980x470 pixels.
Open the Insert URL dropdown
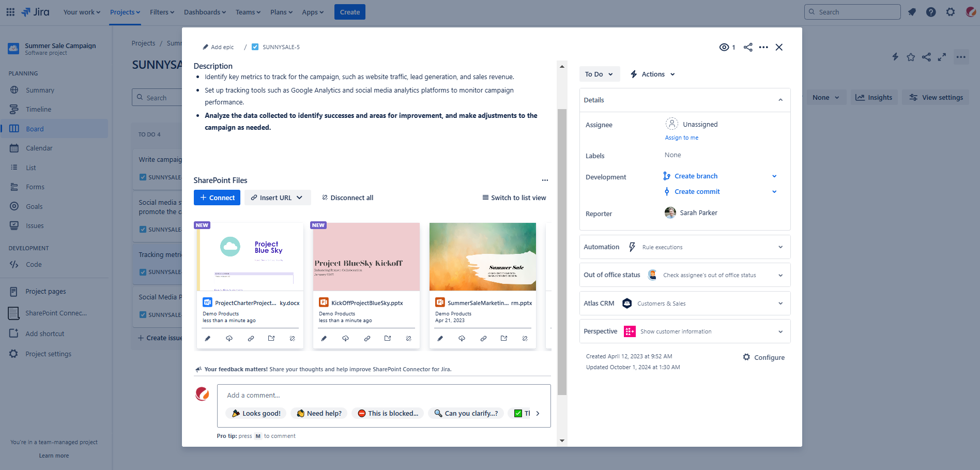[x=277, y=197]
